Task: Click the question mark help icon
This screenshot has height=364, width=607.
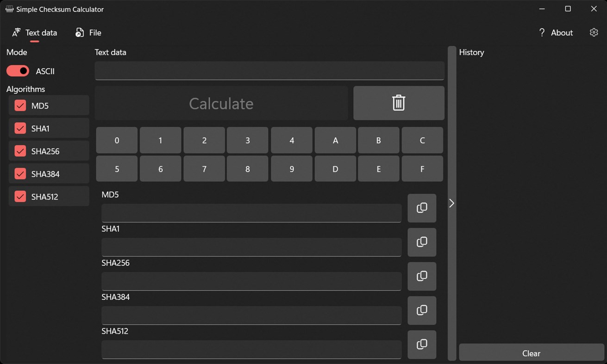Action: (x=542, y=32)
